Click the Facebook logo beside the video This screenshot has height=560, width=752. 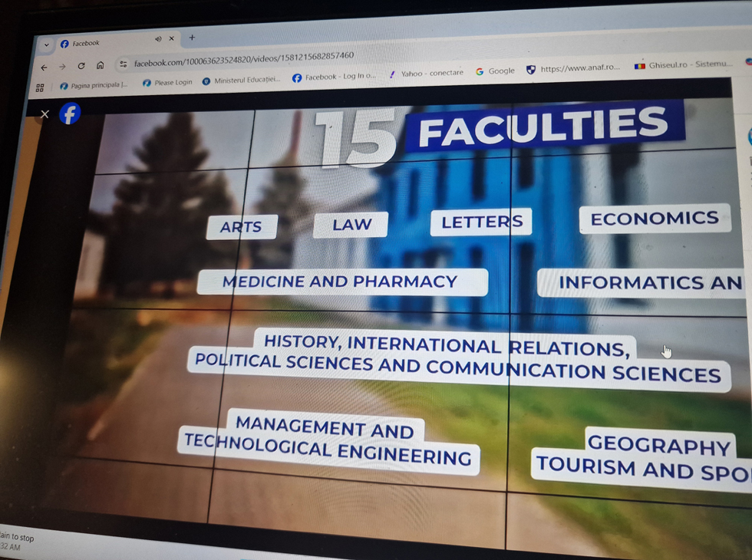[70, 114]
